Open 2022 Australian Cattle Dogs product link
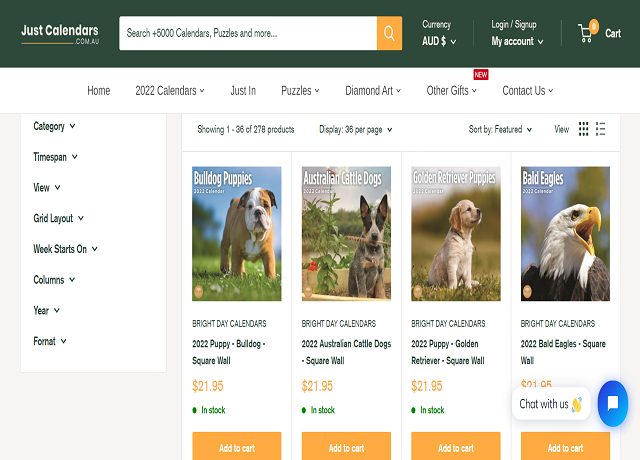This screenshot has height=460, width=640. (x=346, y=351)
